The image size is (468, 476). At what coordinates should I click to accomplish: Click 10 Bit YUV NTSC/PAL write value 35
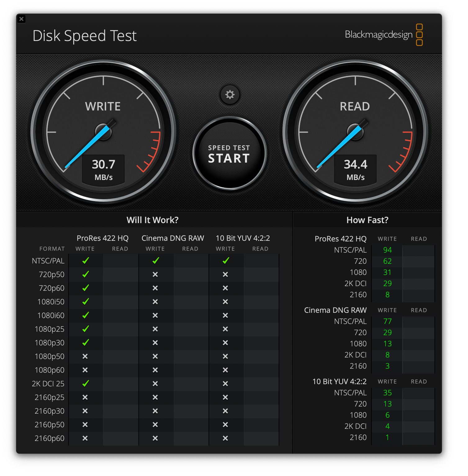tap(387, 393)
